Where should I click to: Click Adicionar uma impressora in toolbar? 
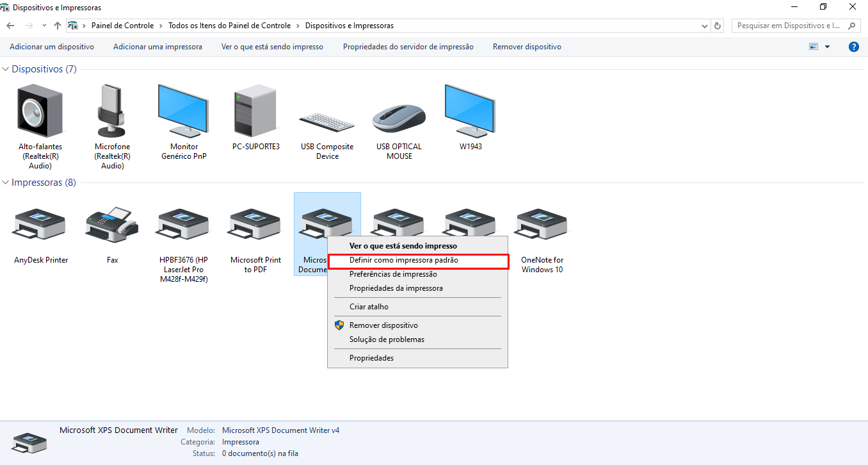click(x=157, y=47)
